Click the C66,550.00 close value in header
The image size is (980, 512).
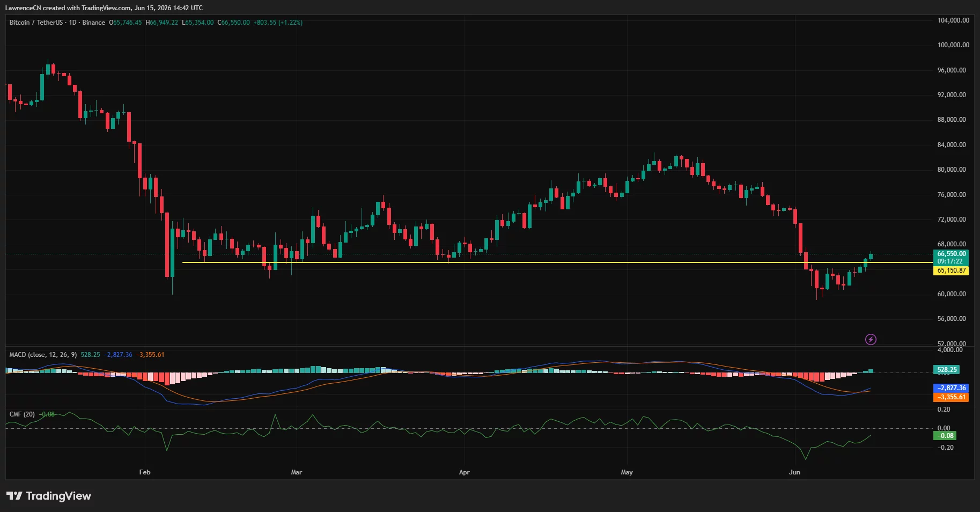(233, 23)
